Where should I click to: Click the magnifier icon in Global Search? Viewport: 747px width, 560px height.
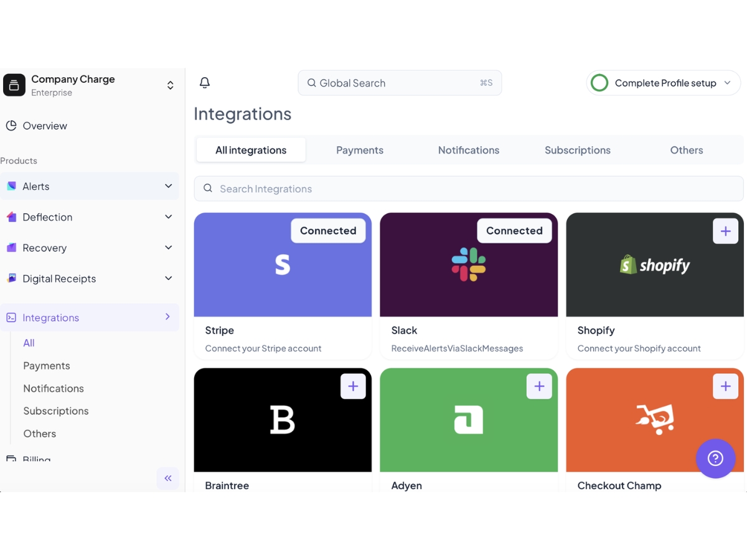(x=311, y=83)
